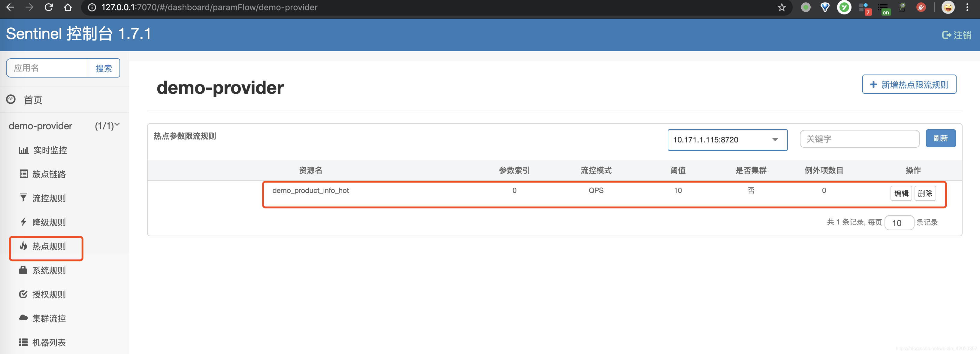Click the system rules lock icon
980x354 pixels.
click(x=23, y=270)
